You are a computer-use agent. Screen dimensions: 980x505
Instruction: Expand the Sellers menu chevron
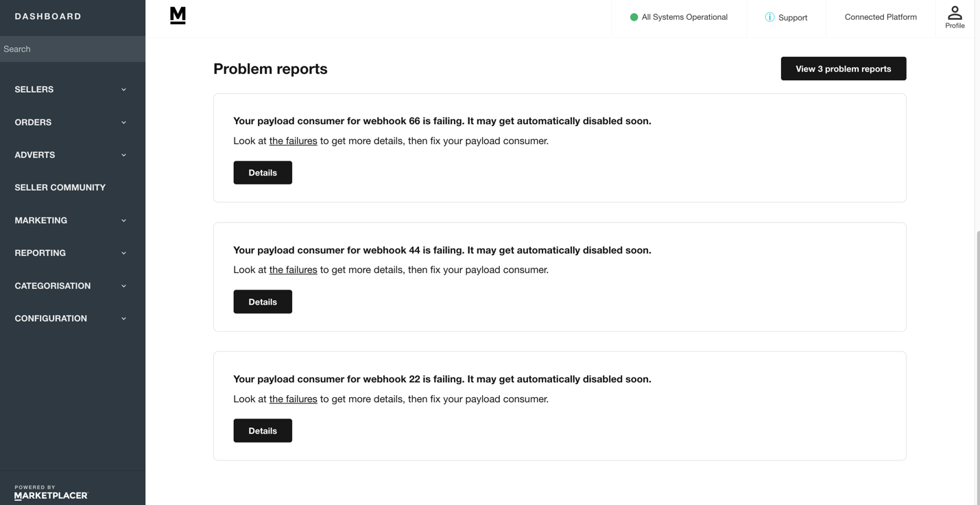coord(124,89)
